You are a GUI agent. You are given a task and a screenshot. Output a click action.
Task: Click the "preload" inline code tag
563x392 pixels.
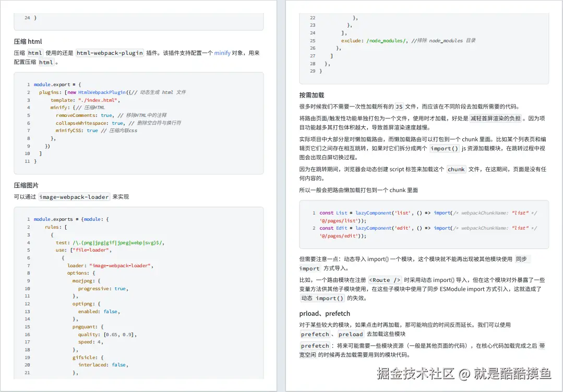click(350, 335)
